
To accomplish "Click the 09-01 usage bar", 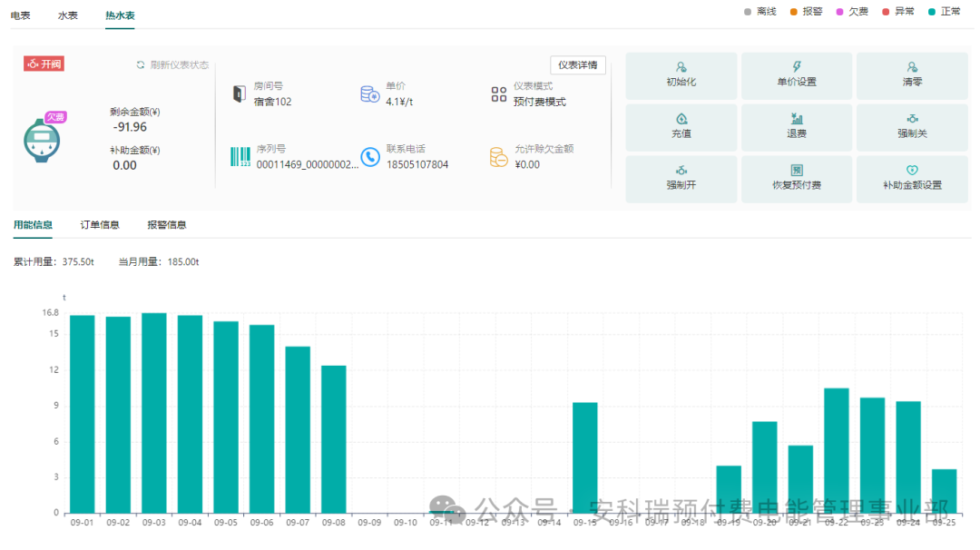I will click(82, 415).
